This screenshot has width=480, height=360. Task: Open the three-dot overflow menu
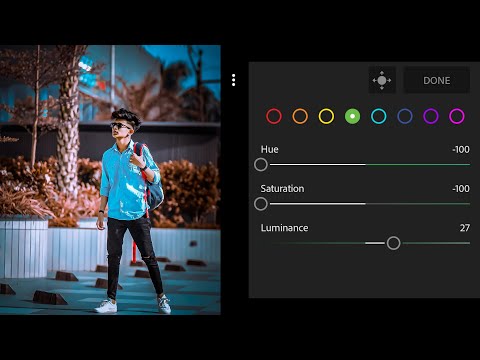[x=233, y=80]
